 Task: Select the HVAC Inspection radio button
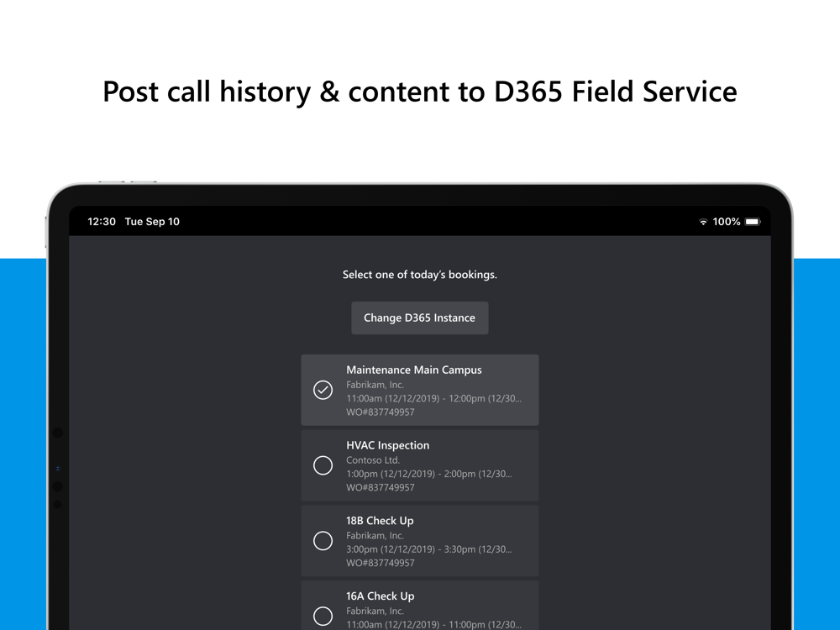click(323, 465)
